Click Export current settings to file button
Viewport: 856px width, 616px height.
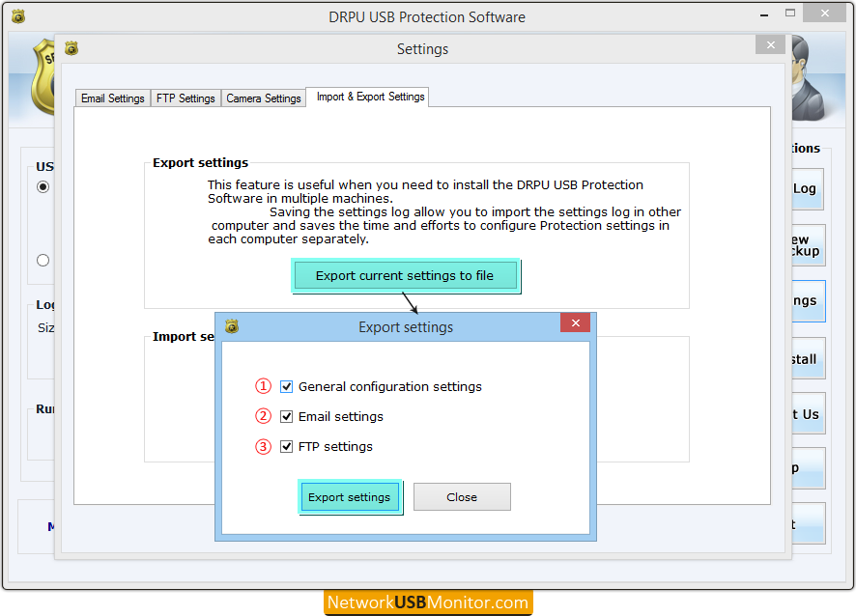(406, 275)
